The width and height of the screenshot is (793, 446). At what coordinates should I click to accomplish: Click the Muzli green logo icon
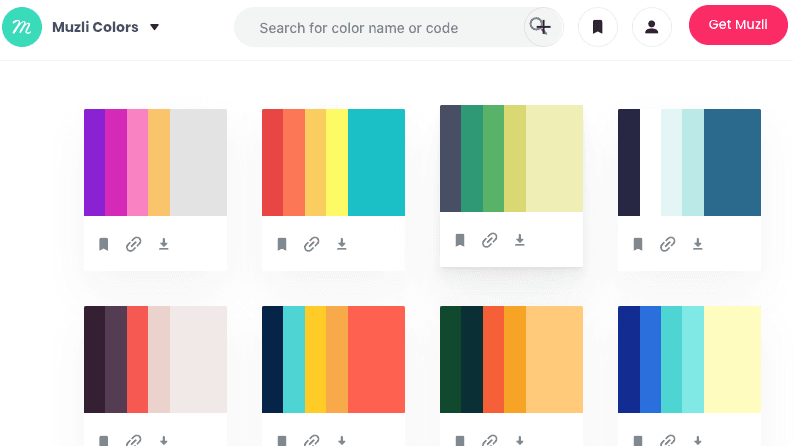pos(22,27)
